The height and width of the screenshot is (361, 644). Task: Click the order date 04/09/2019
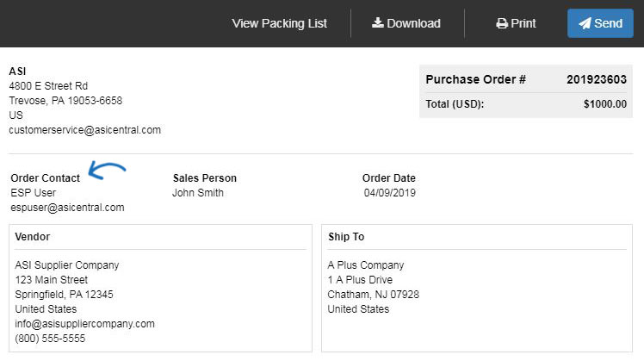pyautogui.click(x=390, y=193)
